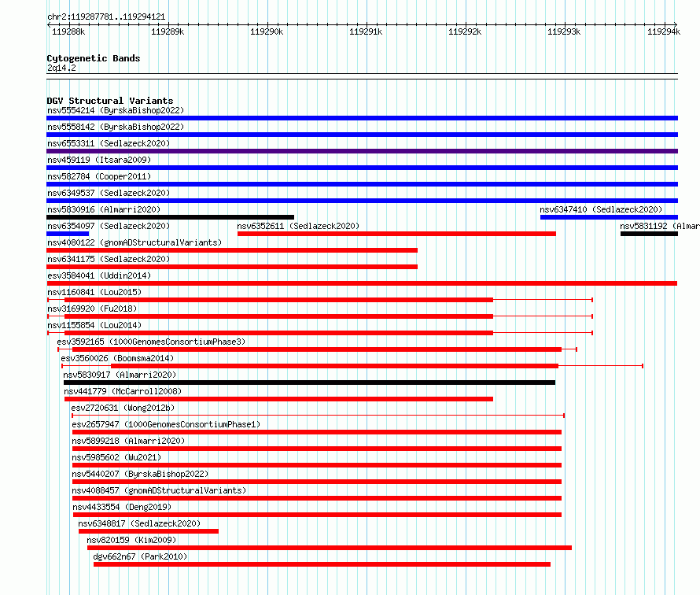The image size is (700, 595).
Task: Click the esv3560026 (Boomsma2014) label
Action: pos(117,358)
